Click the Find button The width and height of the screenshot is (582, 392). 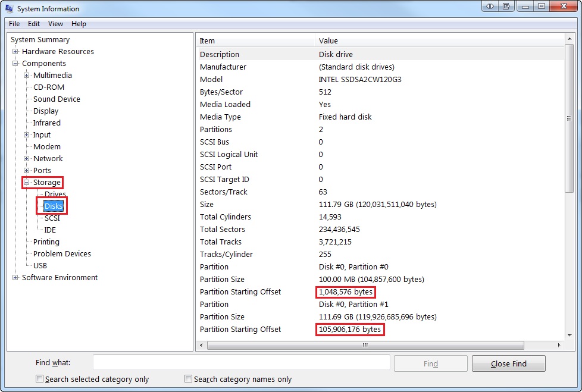(431, 363)
